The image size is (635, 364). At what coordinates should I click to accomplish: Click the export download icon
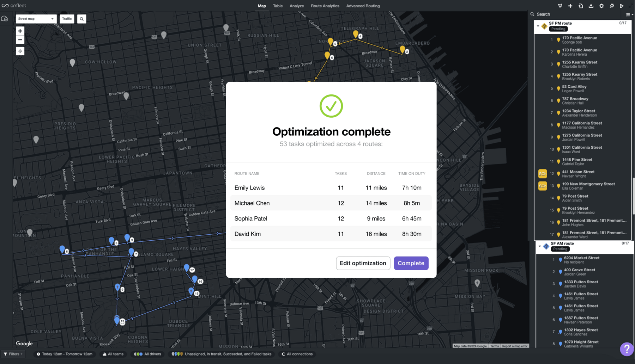pyautogui.click(x=591, y=6)
